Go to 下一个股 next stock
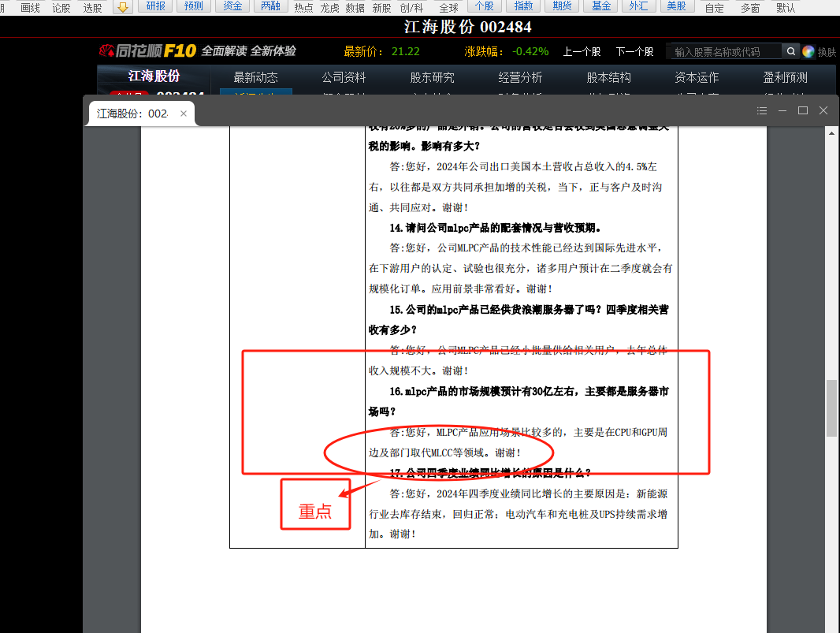This screenshot has width=840, height=633. (634, 51)
